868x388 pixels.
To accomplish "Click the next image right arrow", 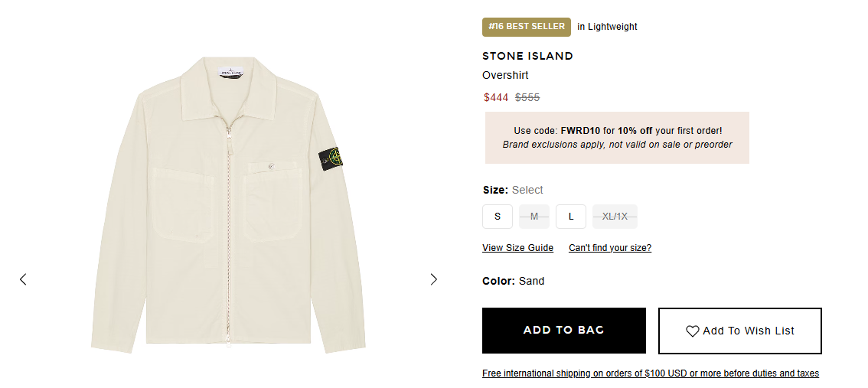I will (x=434, y=279).
